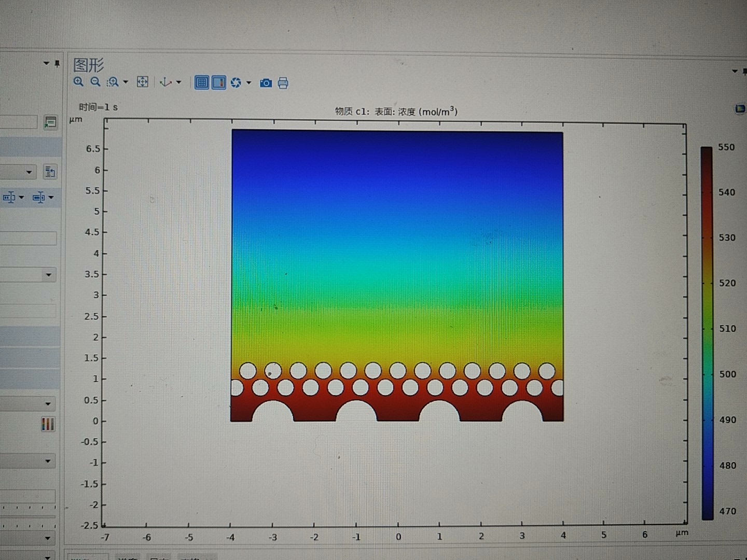Click the lower tick-marked slider track

(27, 526)
